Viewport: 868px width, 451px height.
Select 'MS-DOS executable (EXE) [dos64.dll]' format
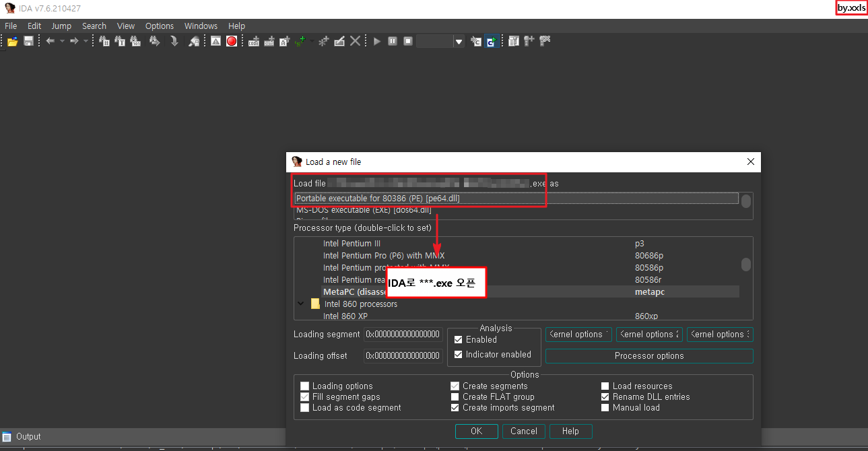[516, 210]
